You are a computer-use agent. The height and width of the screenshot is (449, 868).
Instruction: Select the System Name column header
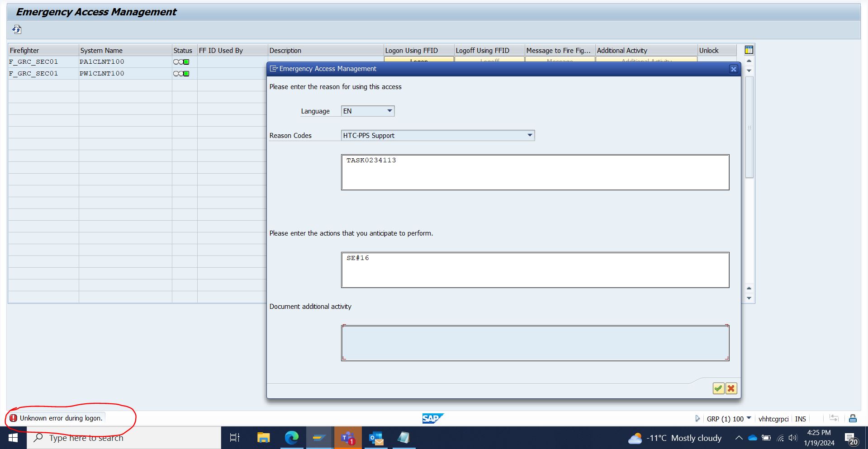pos(125,50)
